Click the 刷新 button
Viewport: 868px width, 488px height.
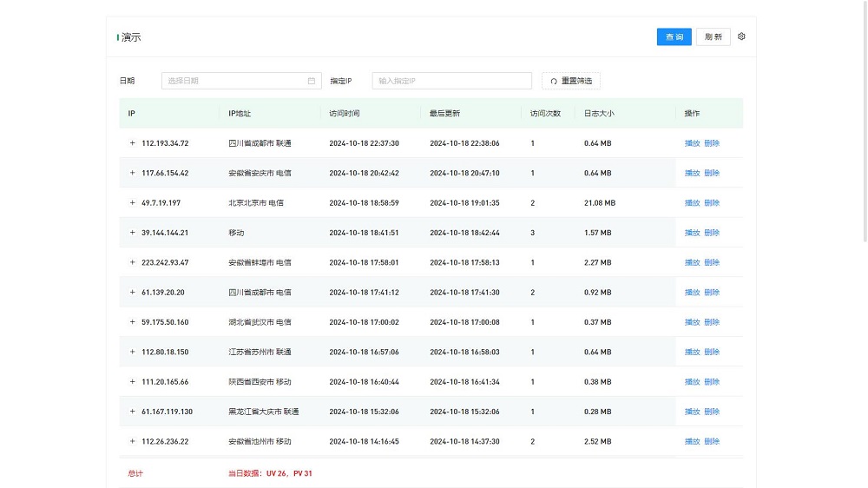coord(713,37)
